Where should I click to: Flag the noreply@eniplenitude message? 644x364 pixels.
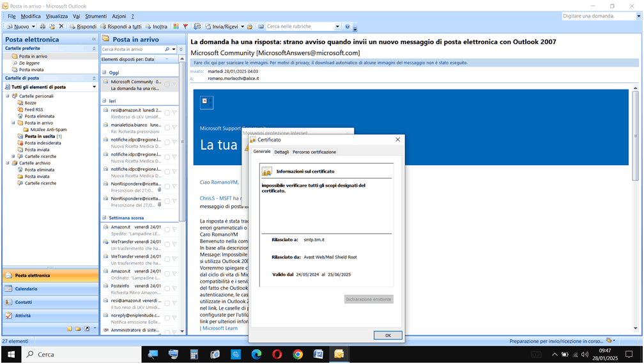(x=174, y=318)
